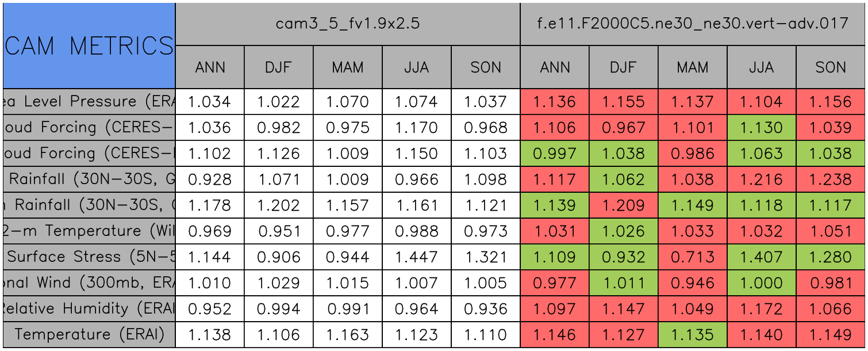Select the Sea Level Pressure row label
Image resolution: width=868 pixels, height=351 pixels.
(89, 102)
